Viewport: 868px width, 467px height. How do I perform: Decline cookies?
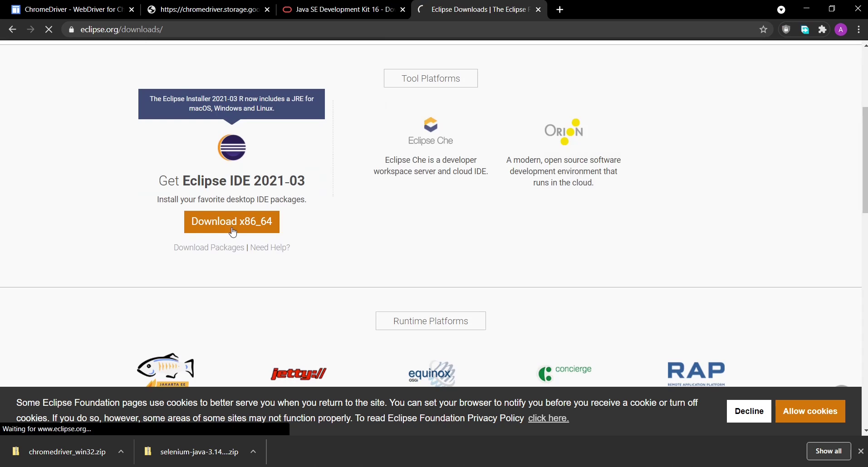pyautogui.click(x=749, y=411)
